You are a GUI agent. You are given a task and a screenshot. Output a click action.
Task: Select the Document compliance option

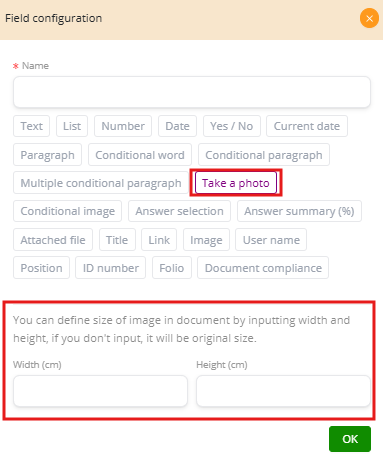[263, 268]
